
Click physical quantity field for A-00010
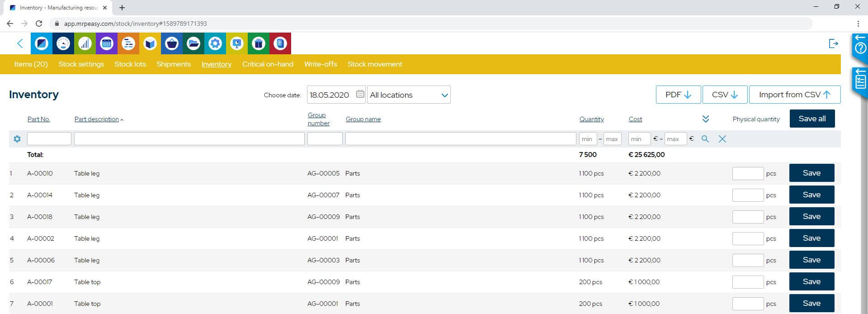click(748, 173)
